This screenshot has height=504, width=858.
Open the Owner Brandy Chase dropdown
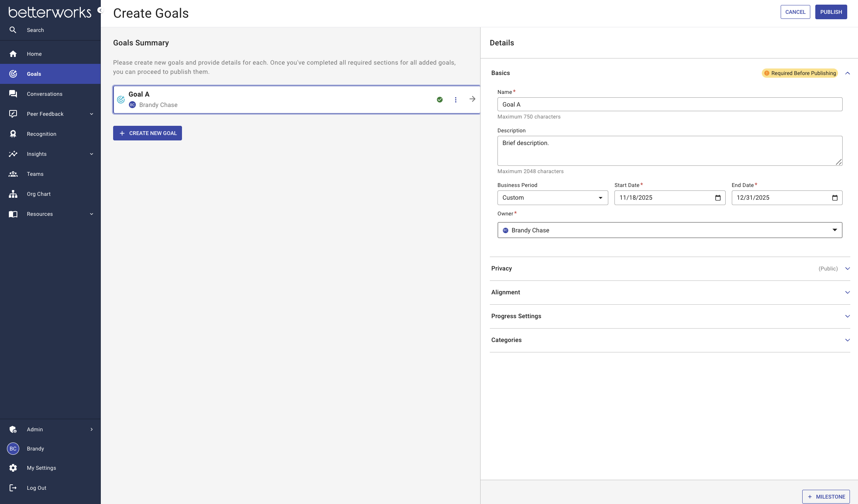click(670, 230)
